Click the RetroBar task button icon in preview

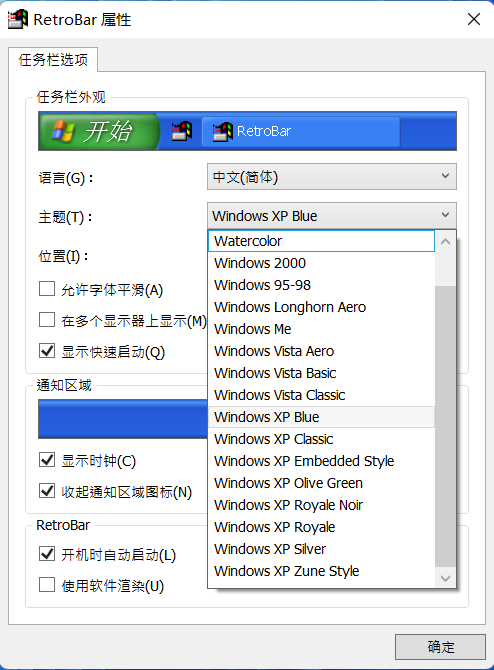pos(223,132)
